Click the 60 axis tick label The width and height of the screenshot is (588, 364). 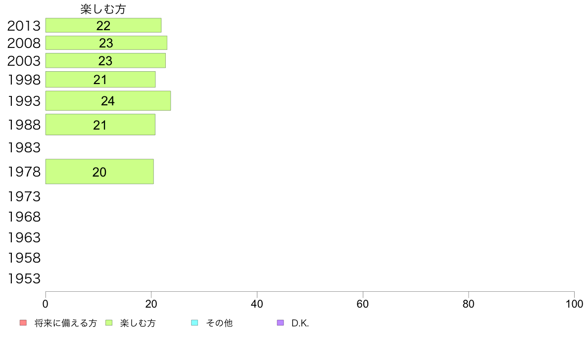coord(363,304)
